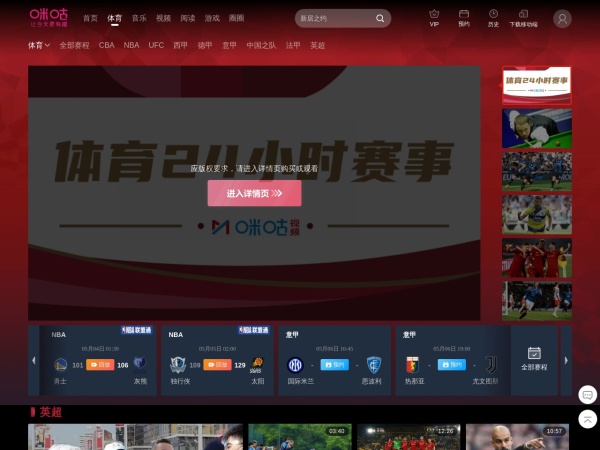Click 回放 for Warriors vs Grizzlies match

[x=100, y=365]
